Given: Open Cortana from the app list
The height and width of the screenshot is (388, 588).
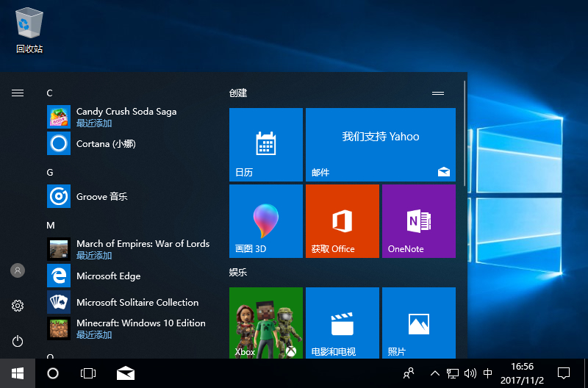Looking at the screenshot, I should [106, 144].
